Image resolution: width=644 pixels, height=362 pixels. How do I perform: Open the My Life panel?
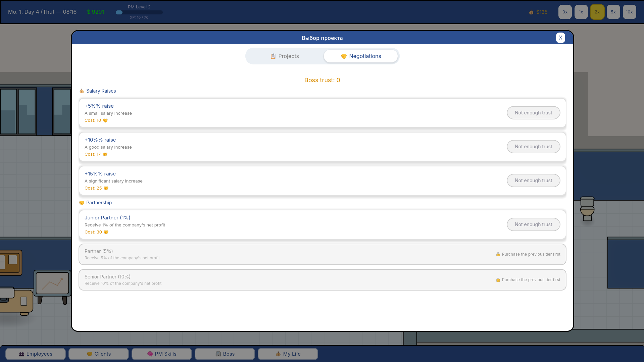(x=288, y=354)
